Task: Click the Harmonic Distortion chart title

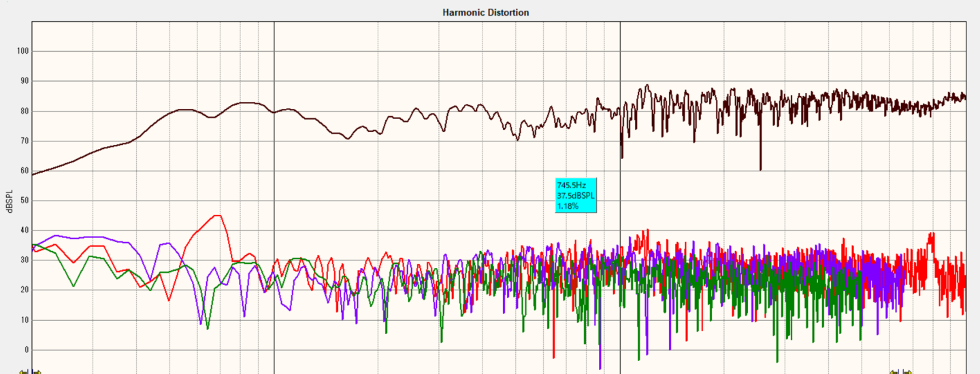Action: [x=485, y=12]
